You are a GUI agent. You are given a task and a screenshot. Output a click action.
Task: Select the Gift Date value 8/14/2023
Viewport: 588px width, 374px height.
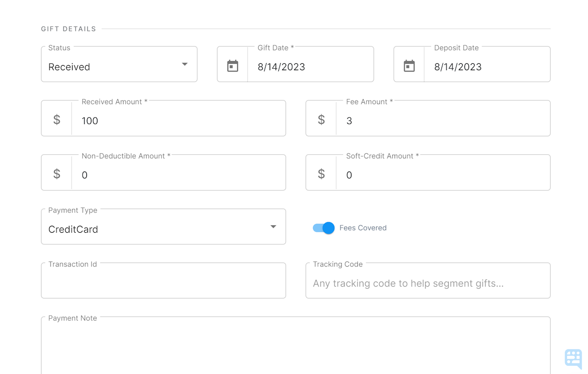(x=282, y=67)
